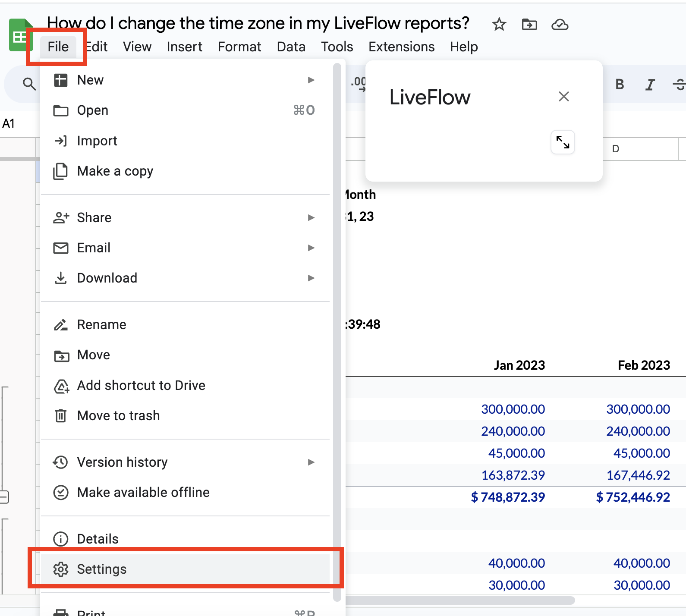This screenshot has height=616, width=686.
Task: Click the document title text
Action: click(x=258, y=23)
